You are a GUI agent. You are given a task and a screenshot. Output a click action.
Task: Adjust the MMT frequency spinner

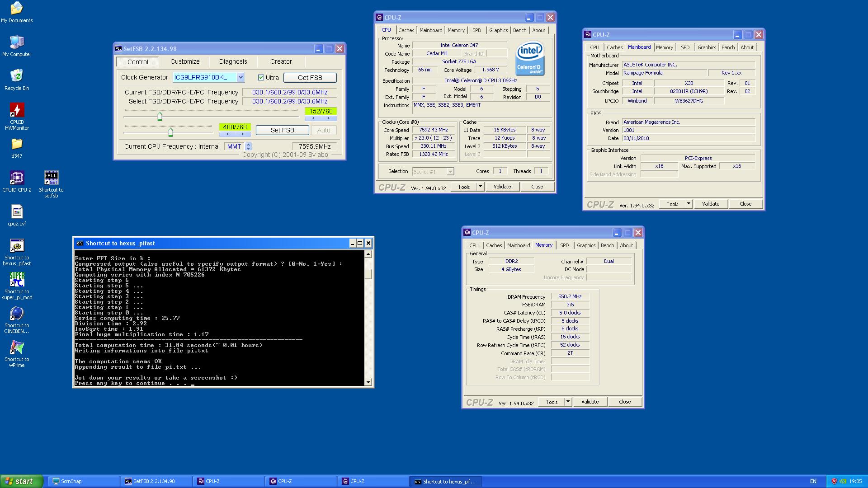click(248, 146)
